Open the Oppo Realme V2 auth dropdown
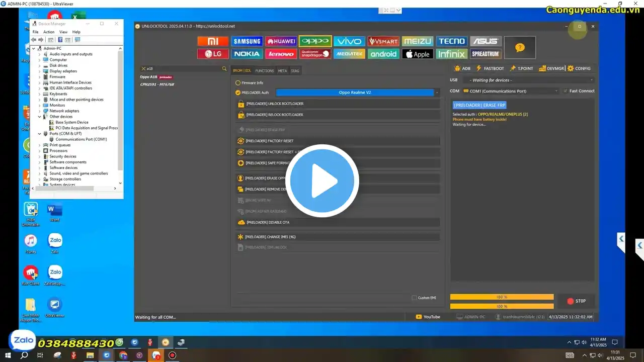Image resolution: width=644 pixels, height=362 pixels. pos(358,93)
